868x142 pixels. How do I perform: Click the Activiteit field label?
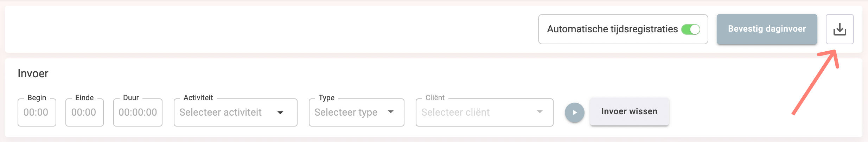pos(198,98)
